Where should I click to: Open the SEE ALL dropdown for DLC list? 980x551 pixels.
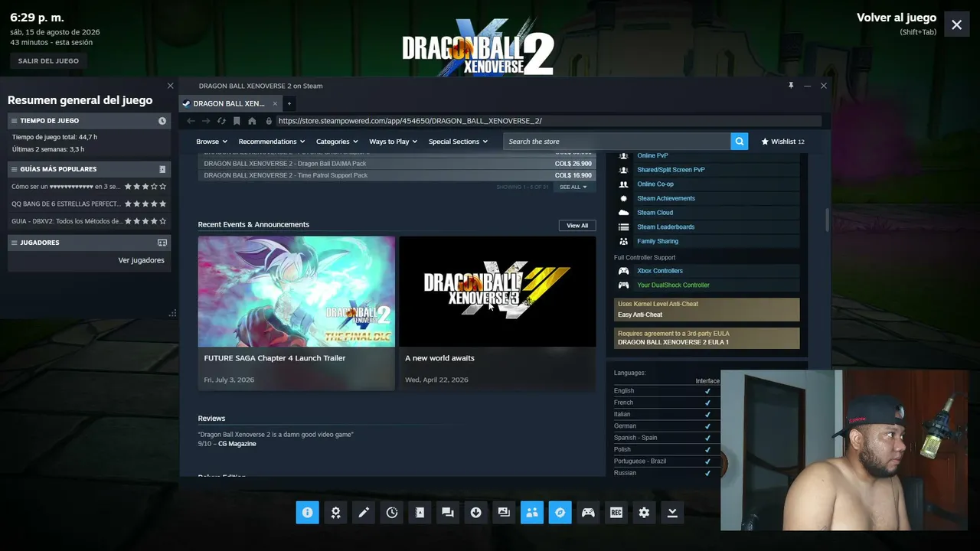point(573,187)
